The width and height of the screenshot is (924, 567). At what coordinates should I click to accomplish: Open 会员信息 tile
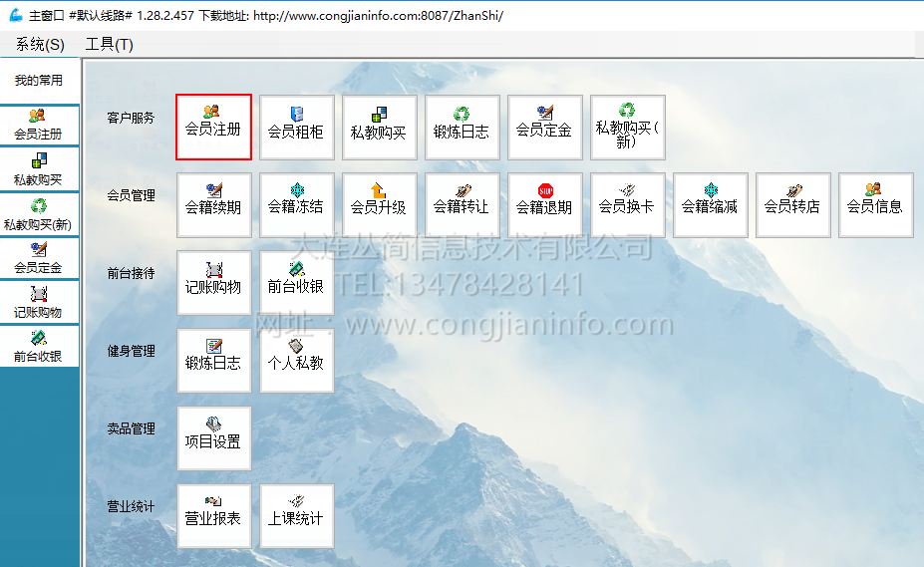click(x=876, y=204)
